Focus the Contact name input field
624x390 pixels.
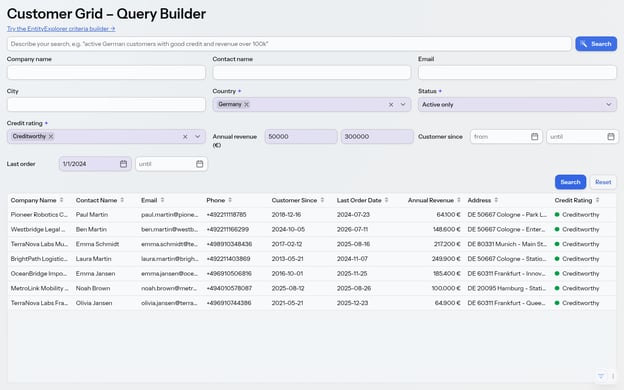[312, 72]
